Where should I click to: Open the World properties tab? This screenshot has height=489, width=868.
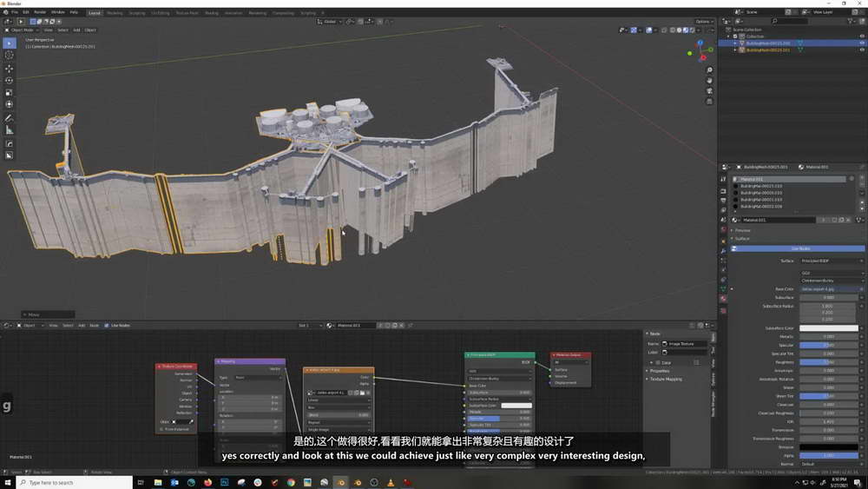[723, 229]
